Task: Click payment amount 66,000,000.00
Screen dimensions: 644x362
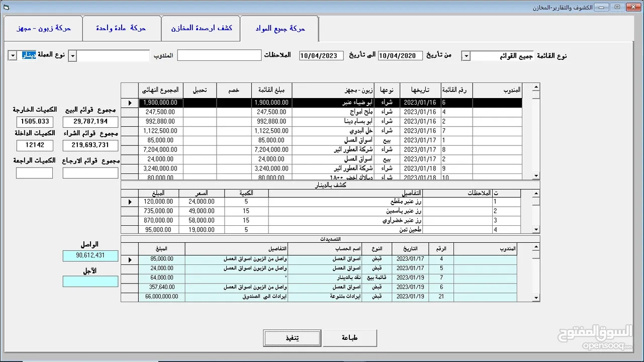Action: [161, 297]
